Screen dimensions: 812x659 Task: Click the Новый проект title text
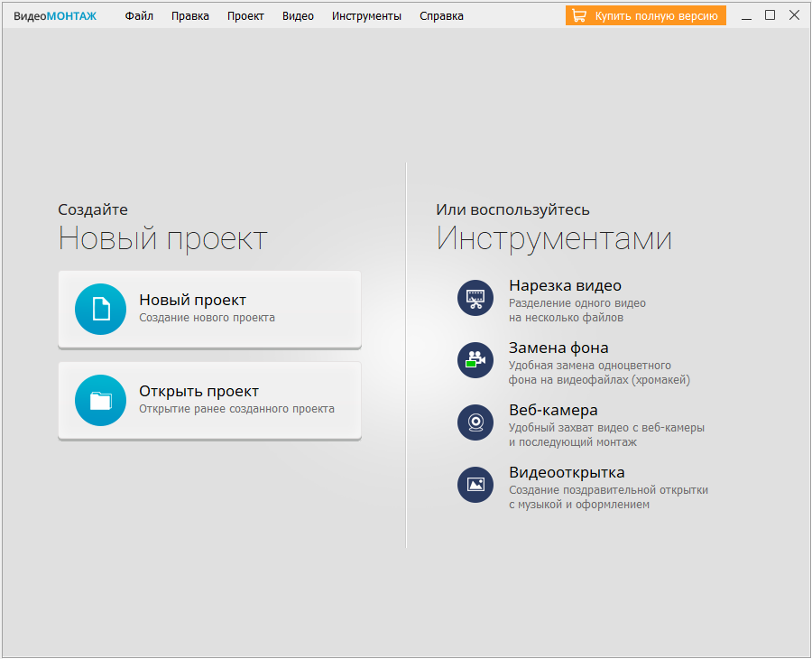(x=193, y=300)
